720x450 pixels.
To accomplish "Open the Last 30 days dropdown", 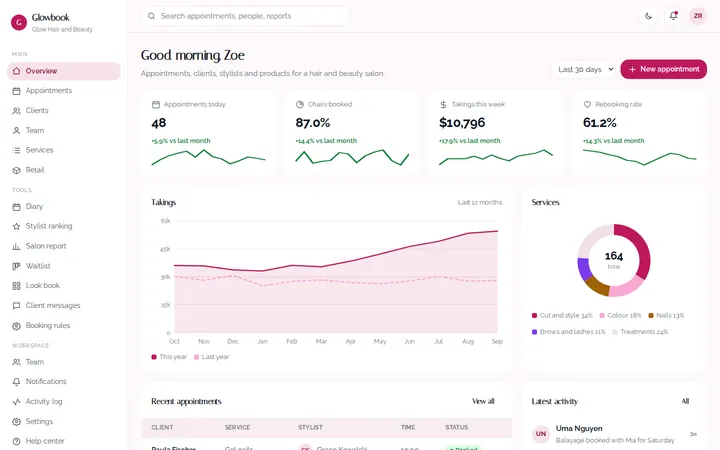I will (584, 69).
